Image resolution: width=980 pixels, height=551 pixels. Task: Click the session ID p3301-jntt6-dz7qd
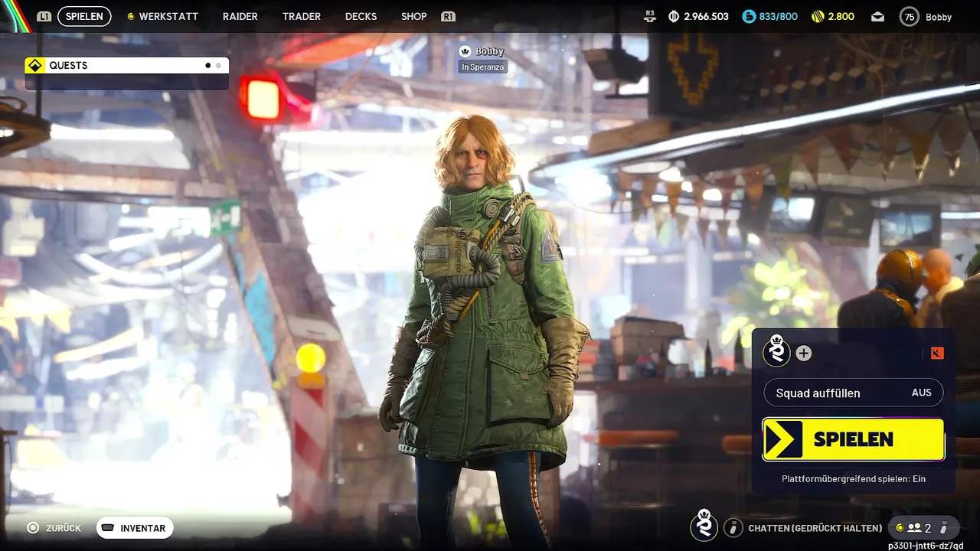click(926, 546)
